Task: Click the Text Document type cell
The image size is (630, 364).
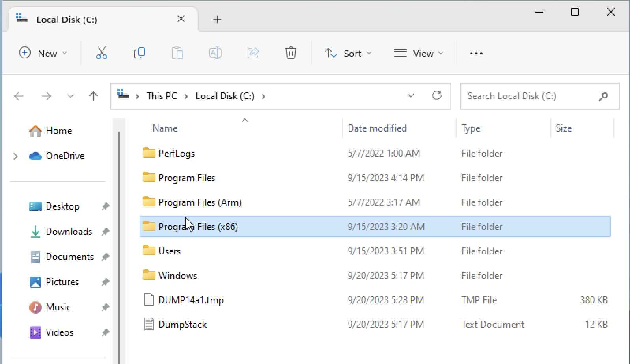Action: click(493, 324)
